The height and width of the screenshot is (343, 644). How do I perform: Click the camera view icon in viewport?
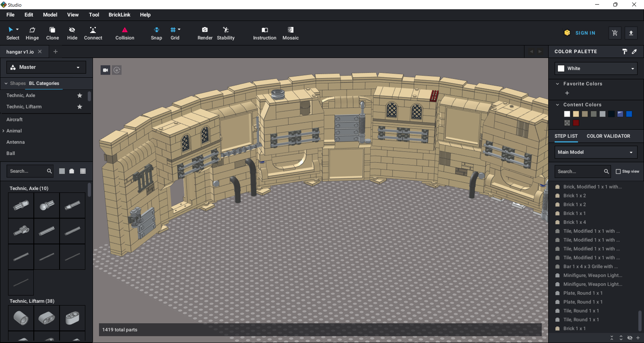coord(105,70)
